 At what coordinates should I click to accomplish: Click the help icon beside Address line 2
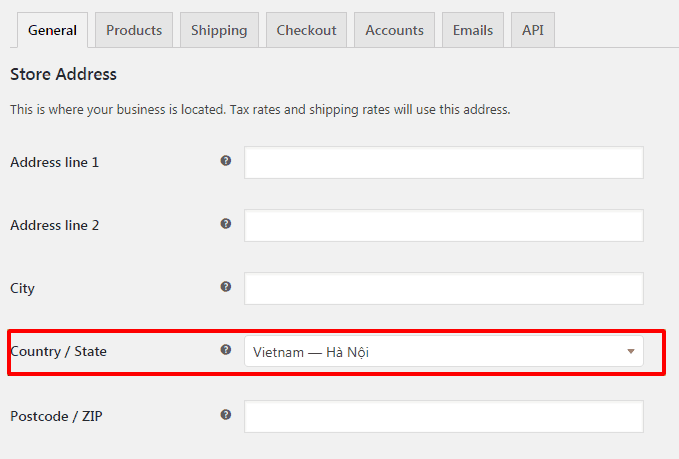226,224
